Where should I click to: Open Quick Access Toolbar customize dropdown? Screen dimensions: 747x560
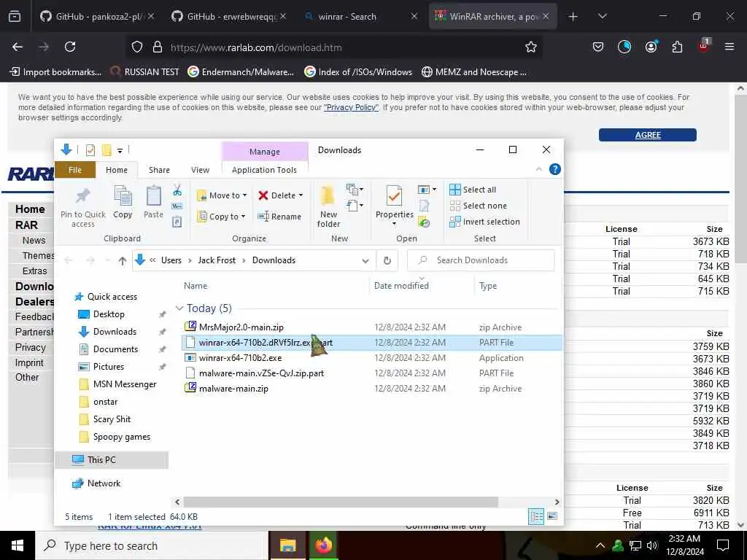tap(120, 150)
